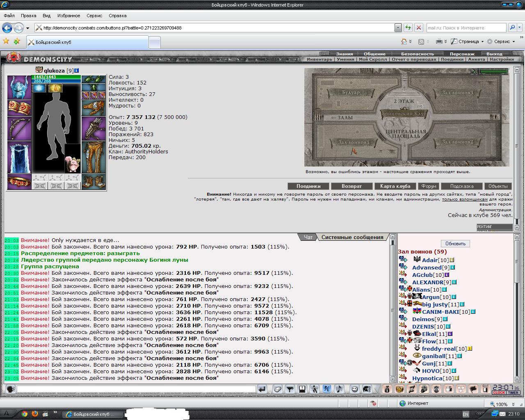Click the icy cape armor slot
Viewport: 525px width, 420px height.
pos(19,157)
